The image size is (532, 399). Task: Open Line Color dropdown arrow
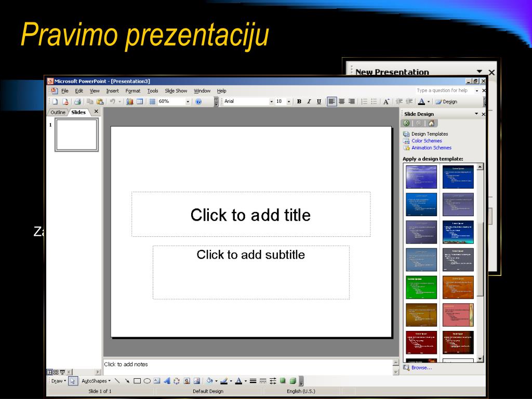231,381
